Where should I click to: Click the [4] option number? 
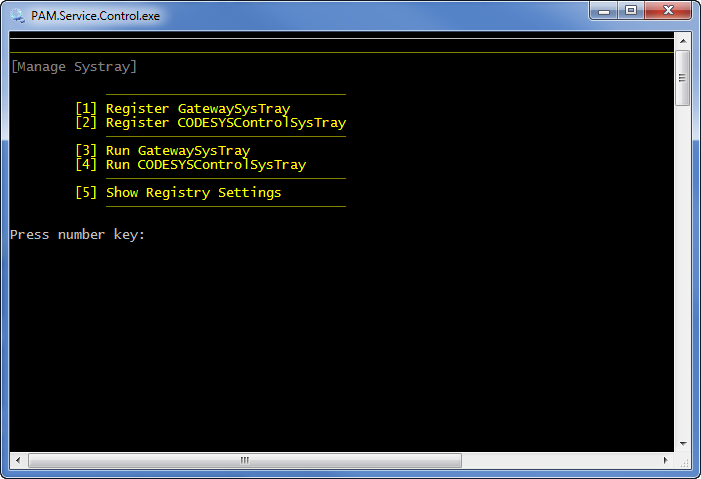[x=86, y=165]
